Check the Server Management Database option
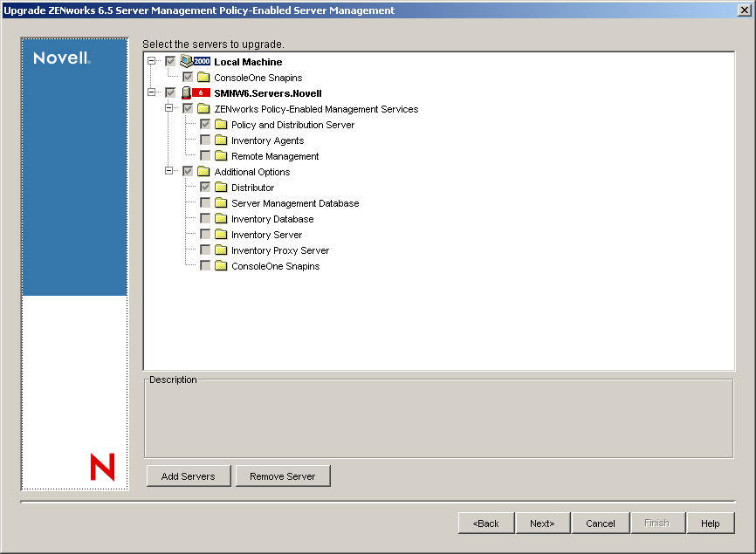756x554 pixels. point(205,202)
